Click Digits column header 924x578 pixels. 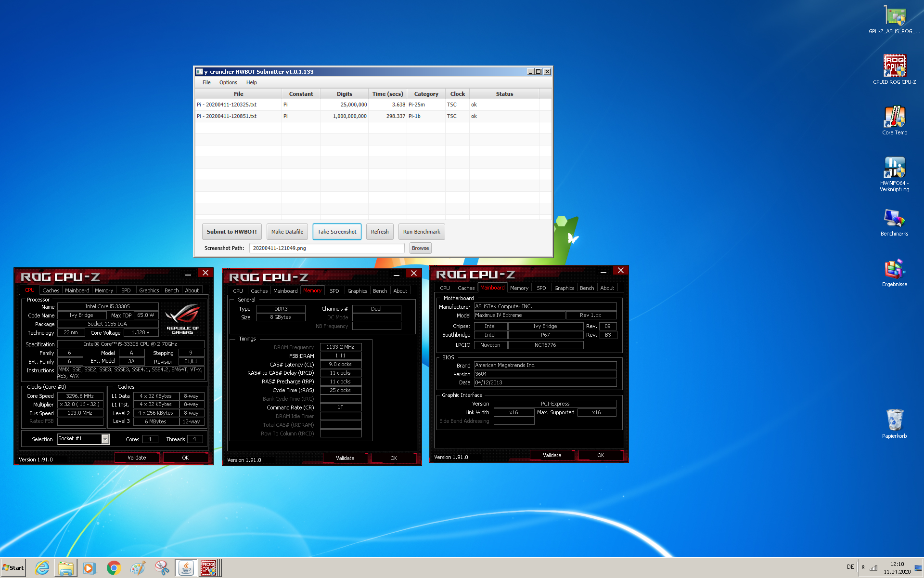coord(345,94)
